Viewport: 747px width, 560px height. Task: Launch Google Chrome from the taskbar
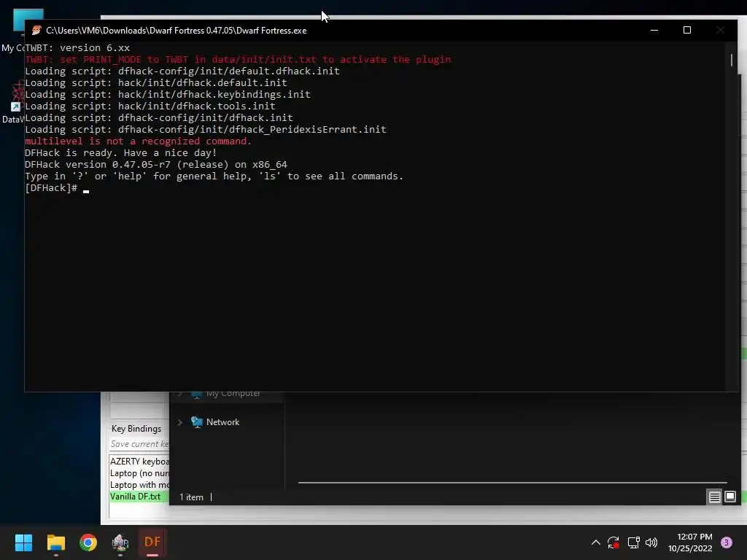click(x=88, y=542)
